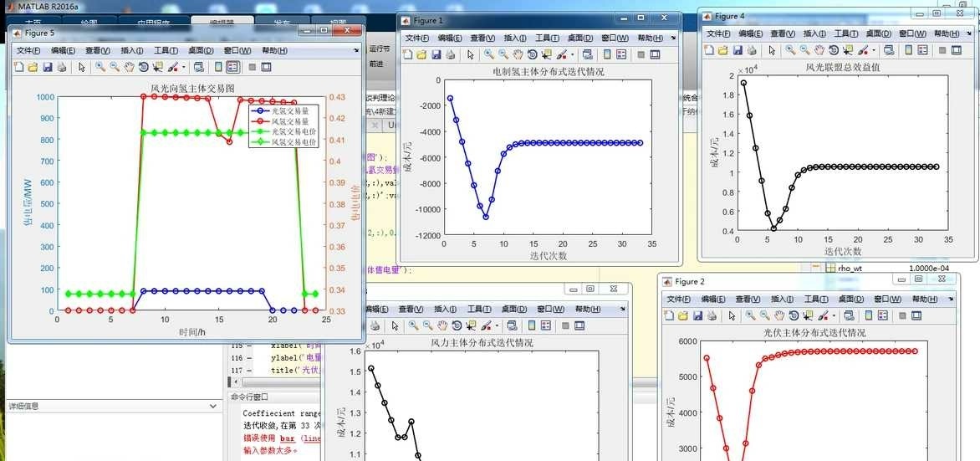Screen dimensions: 980x461
Task: Click bar error link in command window
Action: coord(287,438)
